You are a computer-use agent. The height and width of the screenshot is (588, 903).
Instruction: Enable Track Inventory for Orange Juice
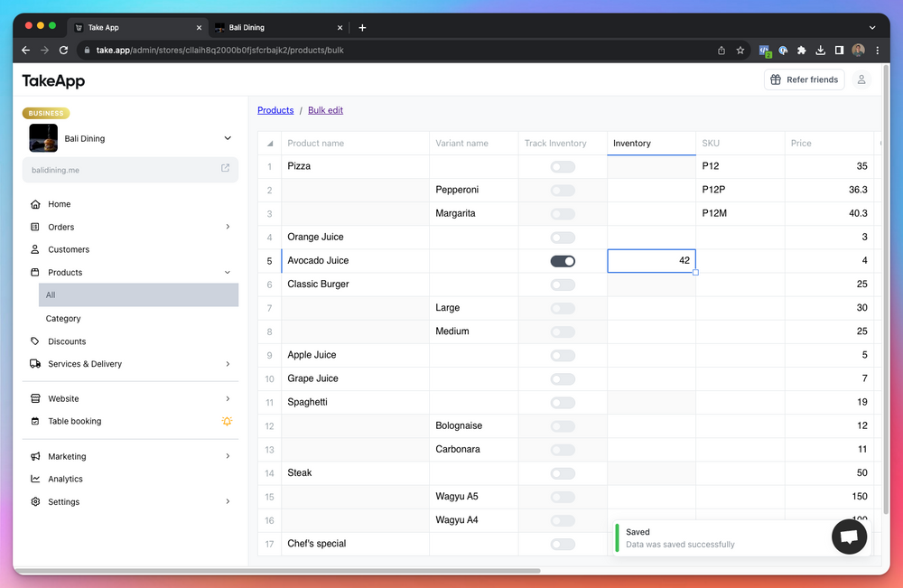563,238
